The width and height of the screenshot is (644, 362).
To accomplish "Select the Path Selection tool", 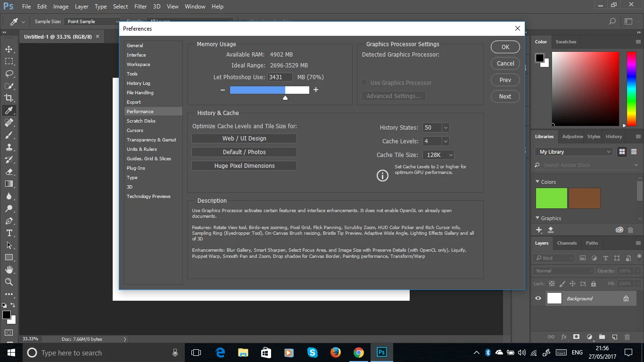I will (9, 245).
